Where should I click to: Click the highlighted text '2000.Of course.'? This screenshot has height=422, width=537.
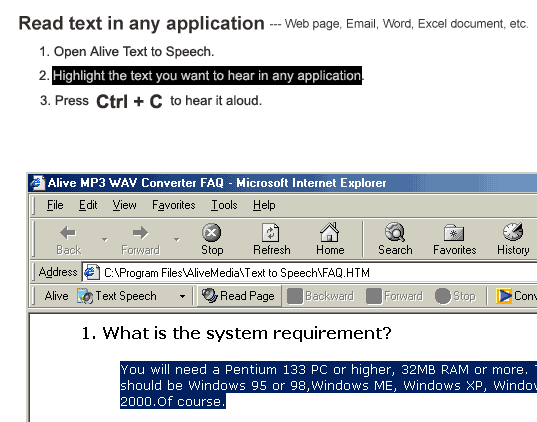click(173, 401)
